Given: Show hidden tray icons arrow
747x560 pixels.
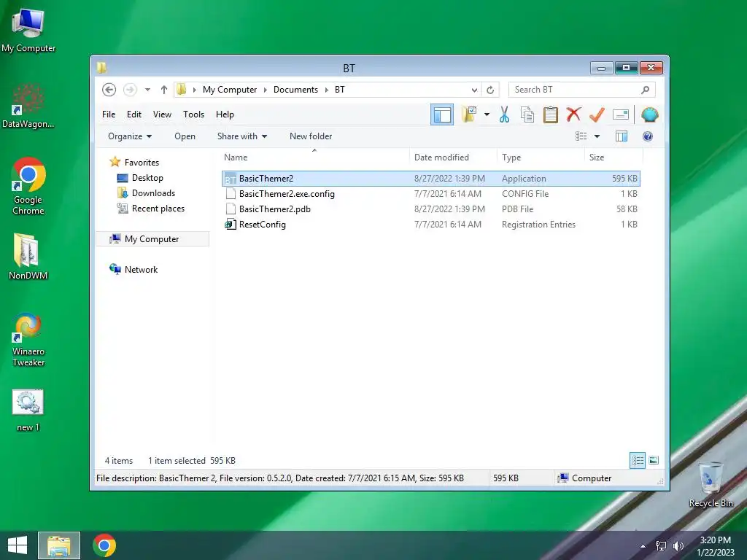Looking at the screenshot, I should point(643,546).
